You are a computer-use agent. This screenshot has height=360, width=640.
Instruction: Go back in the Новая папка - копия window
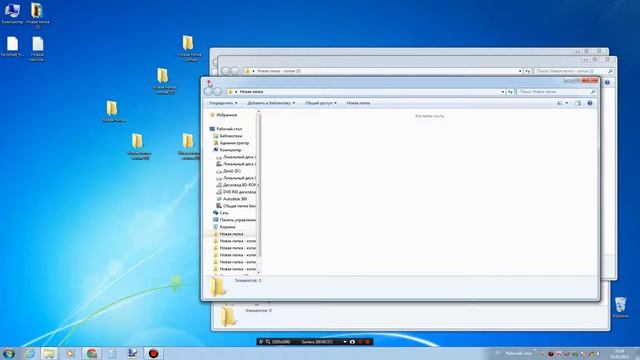point(225,71)
